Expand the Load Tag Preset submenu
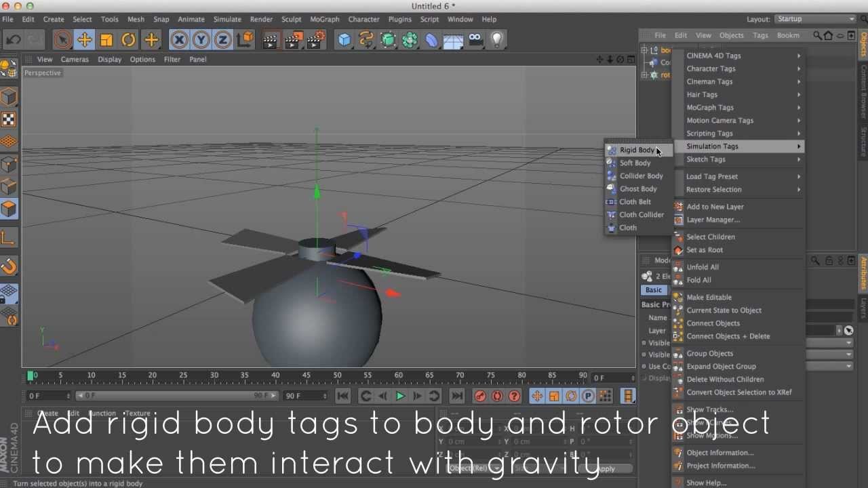868x488 pixels. click(x=740, y=176)
